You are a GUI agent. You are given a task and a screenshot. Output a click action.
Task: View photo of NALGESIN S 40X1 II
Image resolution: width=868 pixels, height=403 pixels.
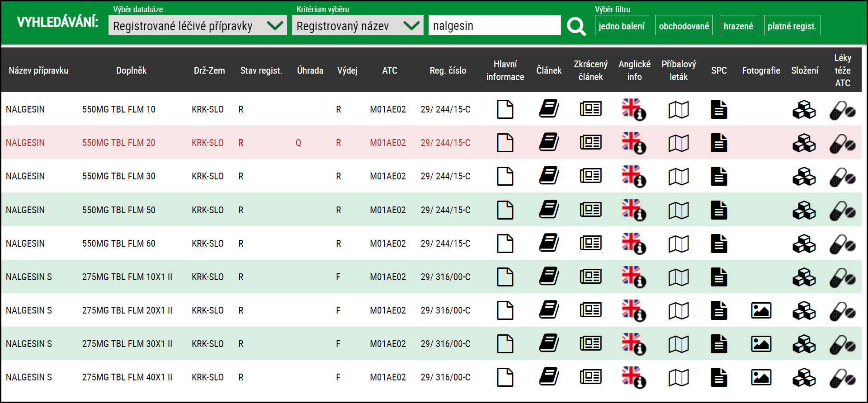(x=761, y=377)
